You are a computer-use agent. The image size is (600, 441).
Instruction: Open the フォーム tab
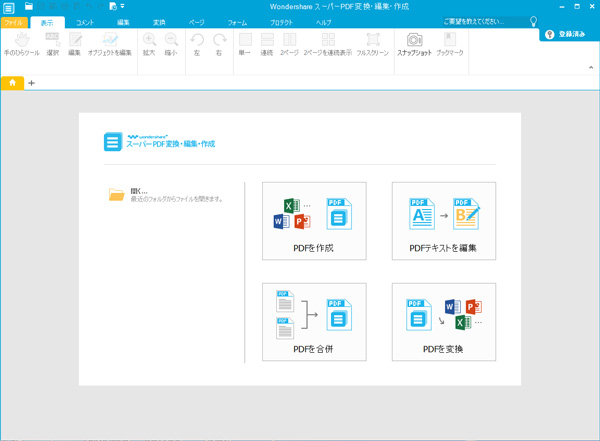click(x=237, y=23)
